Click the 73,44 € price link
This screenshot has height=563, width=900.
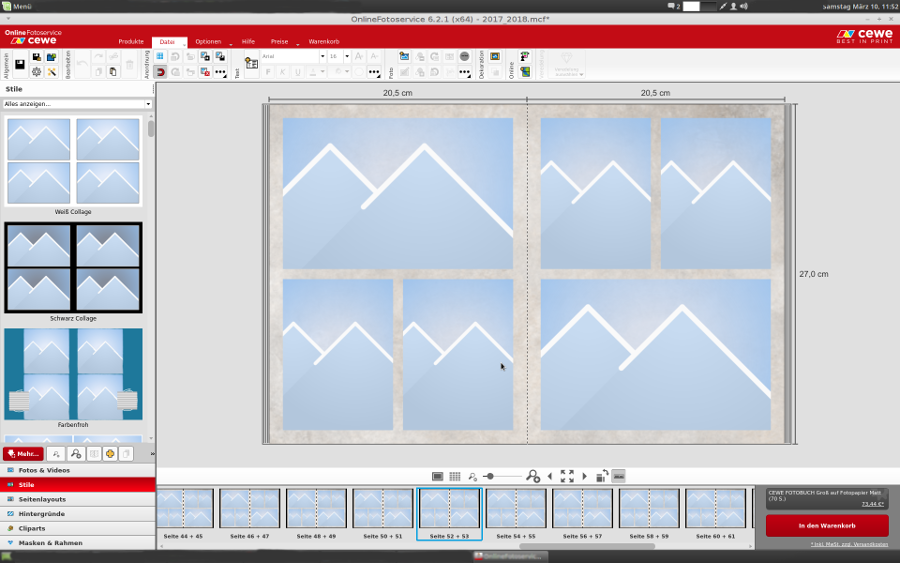click(872, 504)
